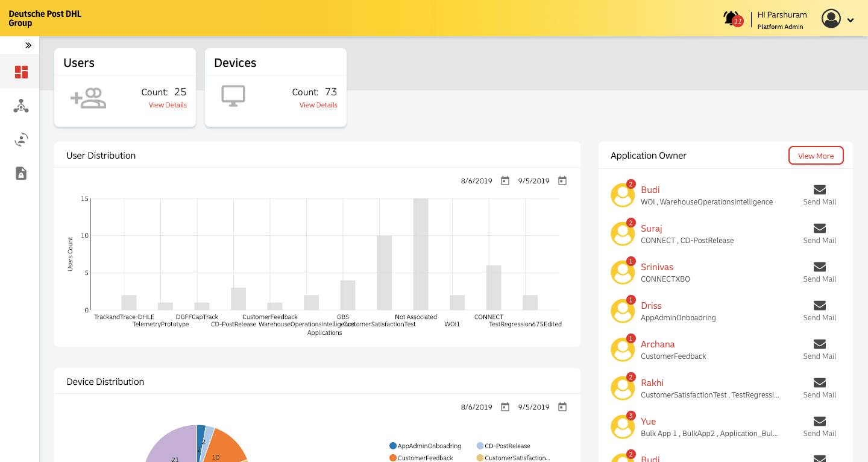This screenshot has width=868, height=462.
Task: Click the monitor icon in Devices card
Action: click(x=233, y=97)
